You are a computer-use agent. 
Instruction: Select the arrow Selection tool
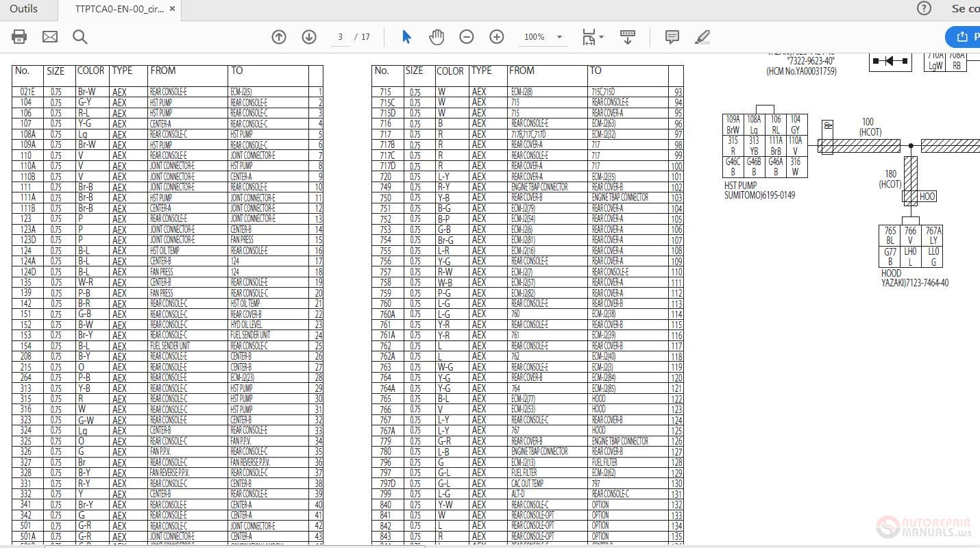(406, 37)
